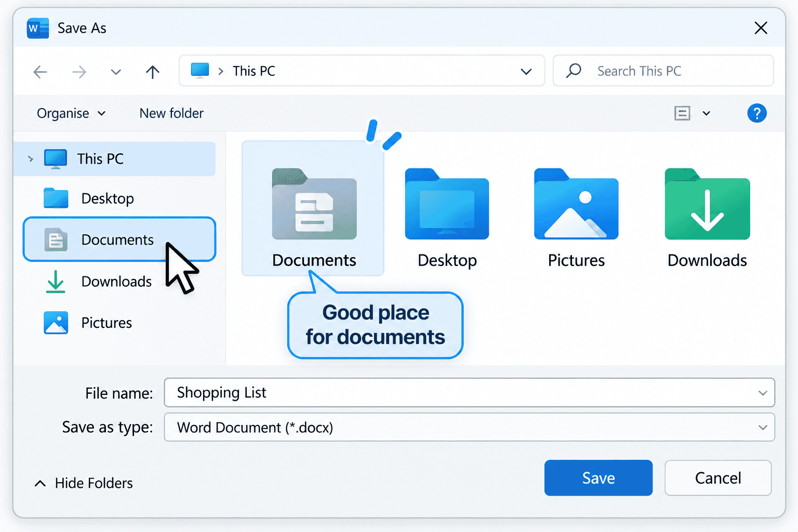Open the recent locations chevron
798x532 pixels.
[x=116, y=72]
